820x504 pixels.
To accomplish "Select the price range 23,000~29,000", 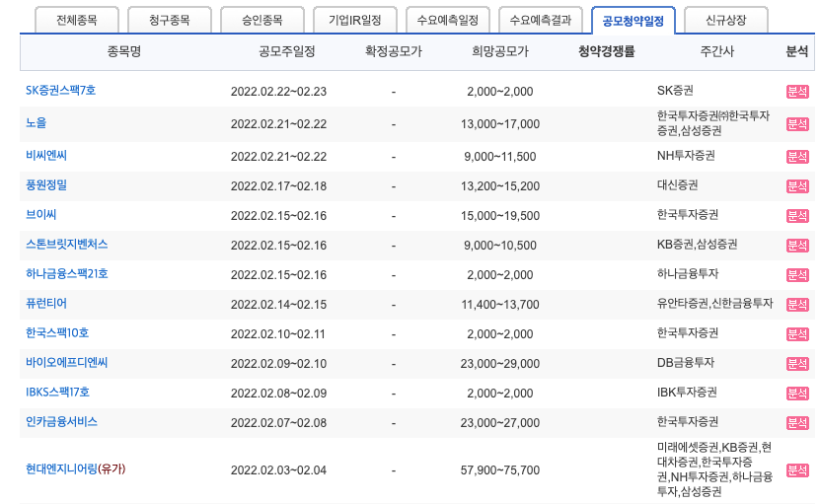I will pos(500,363).
